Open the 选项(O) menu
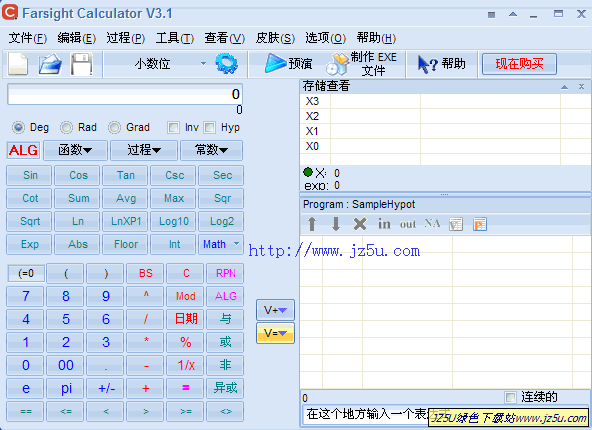This screenshot has width=592, height=430. point(325,38)
